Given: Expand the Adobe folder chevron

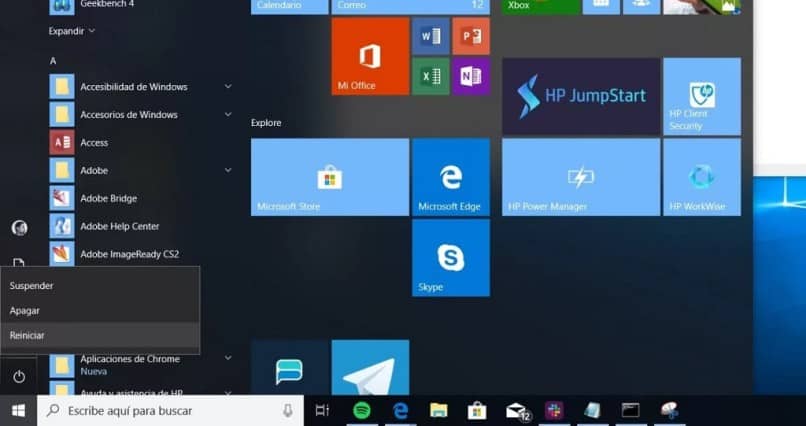Looking at the screenshot, I should coord(228,170).
